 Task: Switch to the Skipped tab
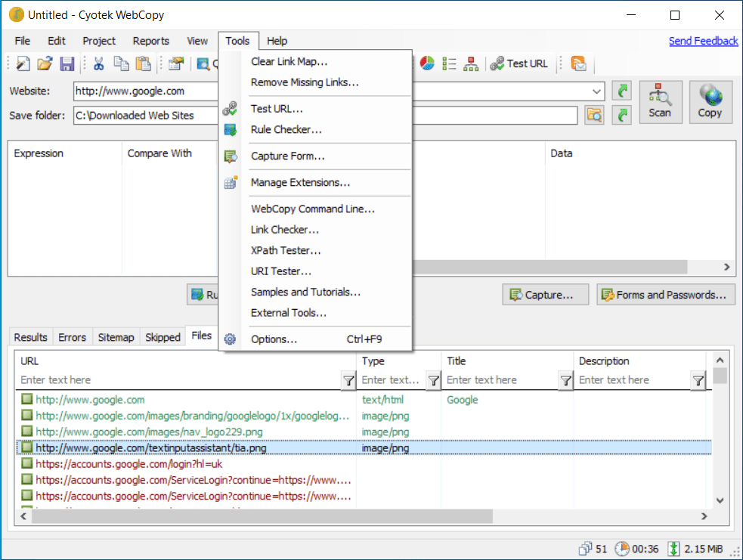pyautogui.click(x=163, y=337)
